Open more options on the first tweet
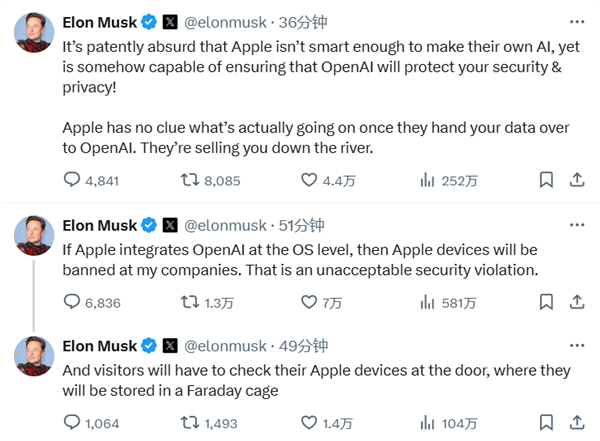 (574, 21)
